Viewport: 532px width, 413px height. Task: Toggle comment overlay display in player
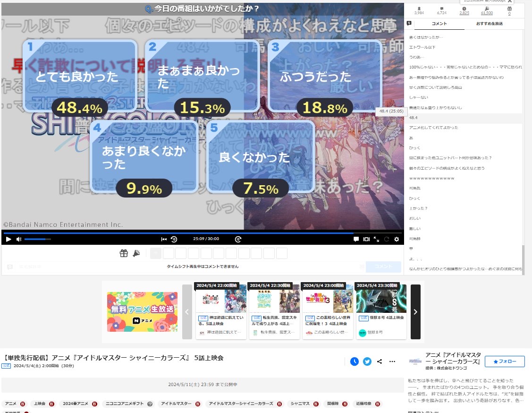(356, 240)
